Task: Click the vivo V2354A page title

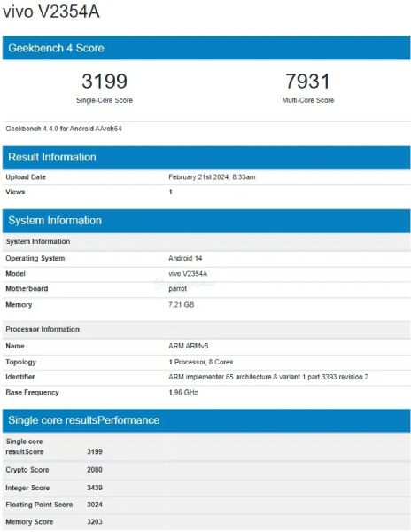Action: [x=51, y=12]
